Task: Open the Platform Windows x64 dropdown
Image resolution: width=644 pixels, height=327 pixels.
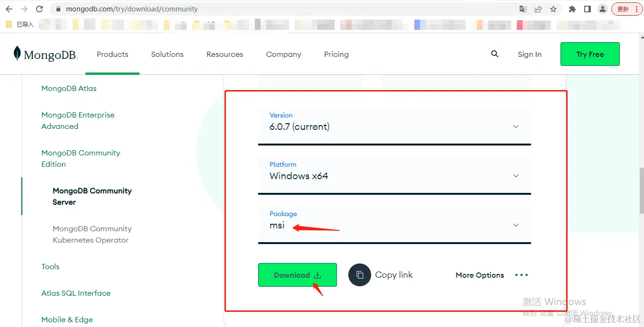Action: point(394,175)
